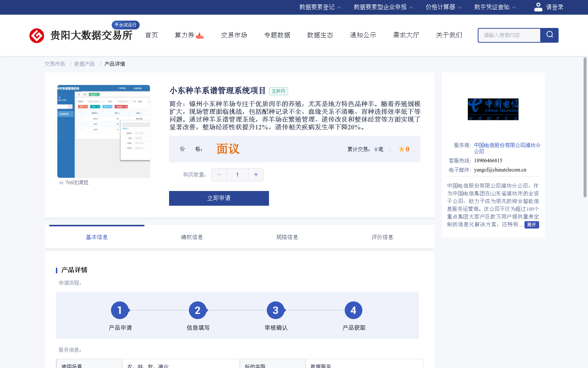Click the page vertical scrollbar
Image resolution: width=588 pixels, height=368 pixels.
(x=585, y=127)
